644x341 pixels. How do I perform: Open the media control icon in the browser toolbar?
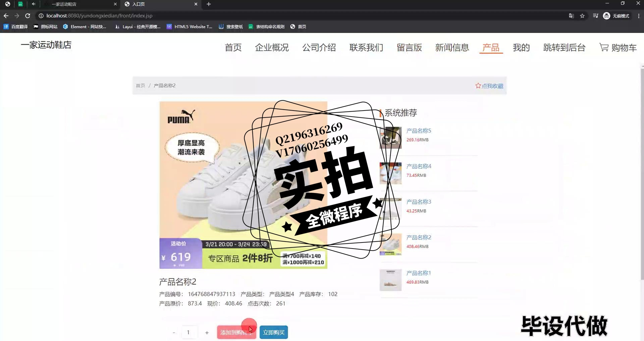tap(595, 16)
